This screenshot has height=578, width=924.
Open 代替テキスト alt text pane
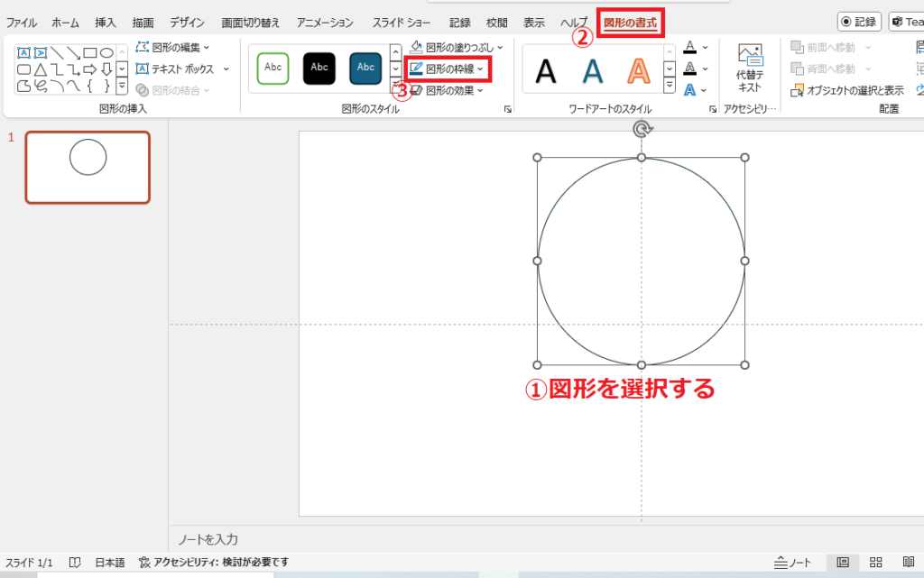[750, 69]
